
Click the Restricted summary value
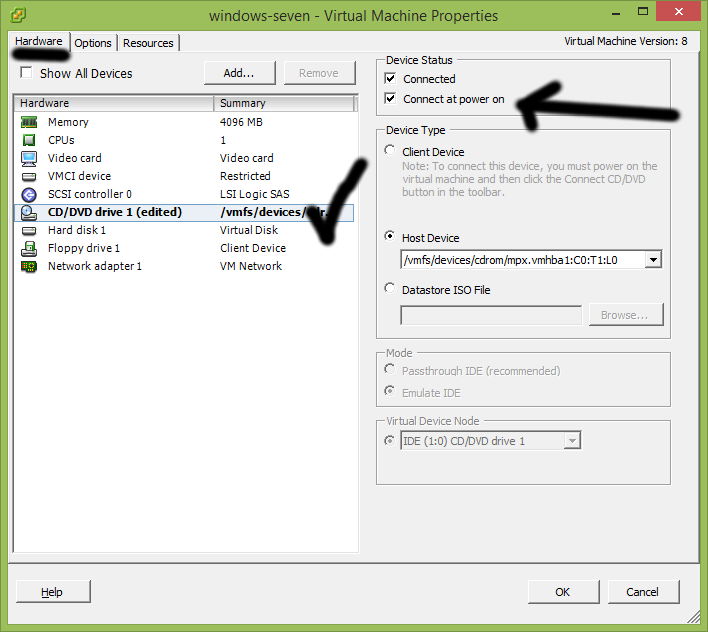(245, 177)
